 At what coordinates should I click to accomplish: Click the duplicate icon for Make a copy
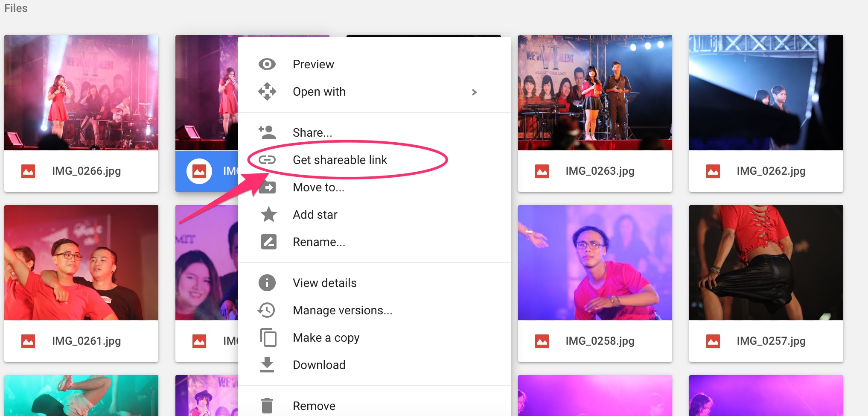(x=268, y=337)
